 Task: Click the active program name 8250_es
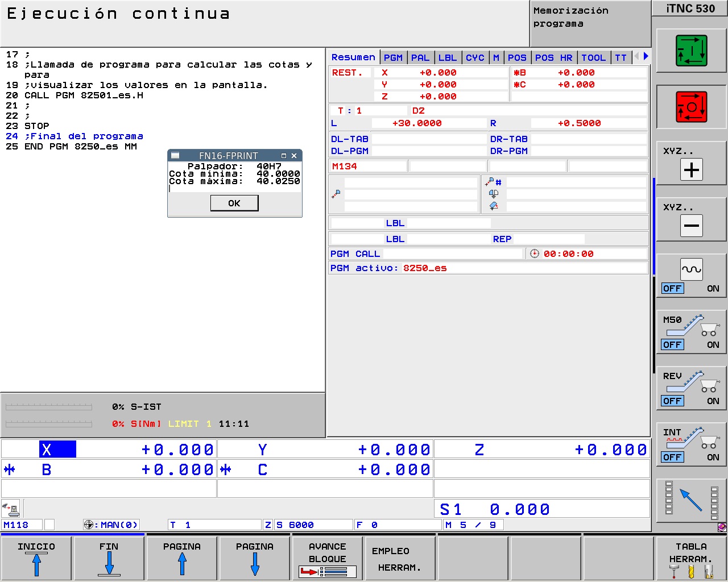click(425, 268)
